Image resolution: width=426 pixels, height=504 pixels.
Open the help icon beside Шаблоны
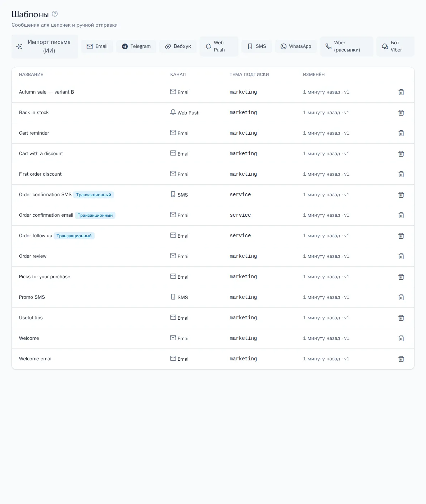[x=55, y=14]
